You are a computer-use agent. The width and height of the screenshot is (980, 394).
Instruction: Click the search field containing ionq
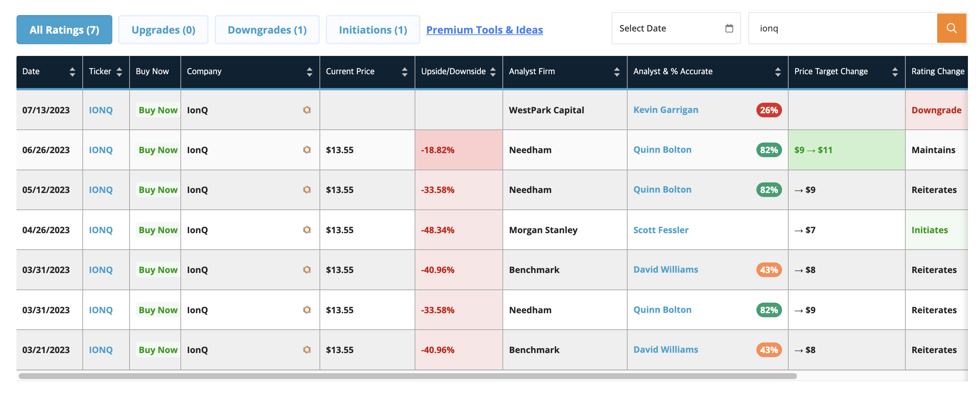[x=843, y=28]
